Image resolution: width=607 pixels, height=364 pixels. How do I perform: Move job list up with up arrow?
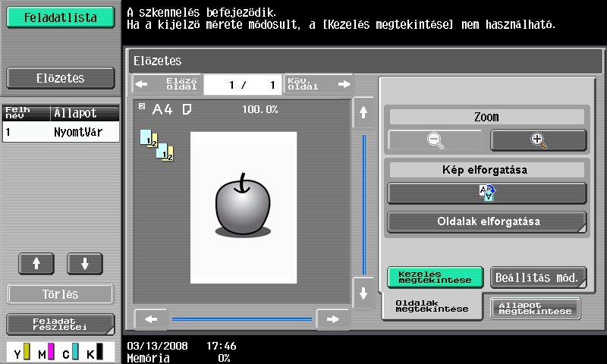pos(36,264)
